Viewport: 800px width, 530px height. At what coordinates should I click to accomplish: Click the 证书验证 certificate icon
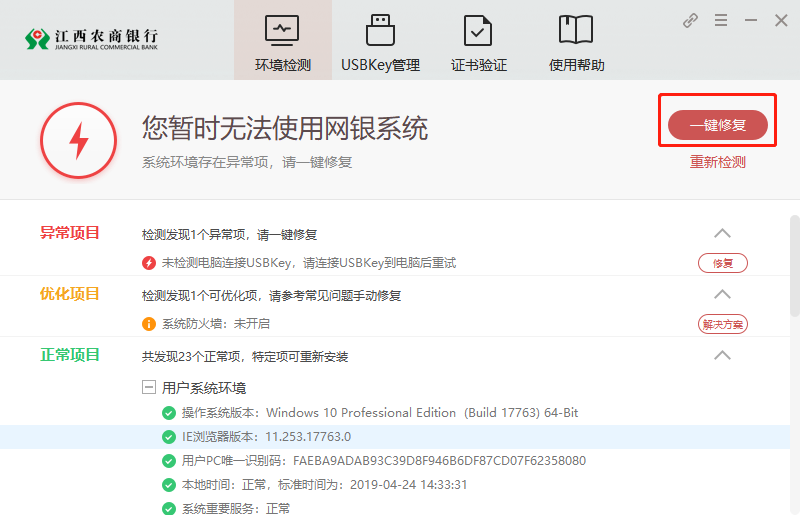478,31
